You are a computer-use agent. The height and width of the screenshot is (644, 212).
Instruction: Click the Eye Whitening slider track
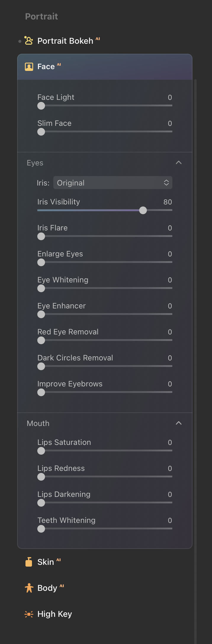[x=107, y=288]
